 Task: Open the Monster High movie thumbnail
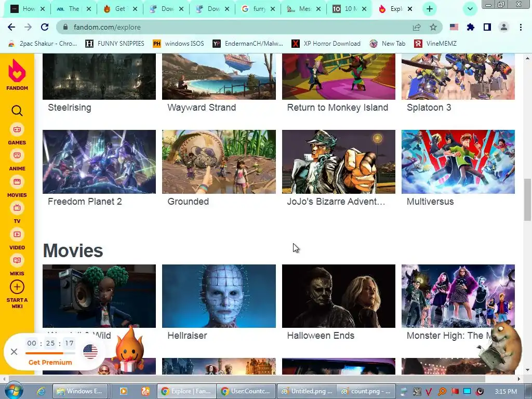pos(458,296)
